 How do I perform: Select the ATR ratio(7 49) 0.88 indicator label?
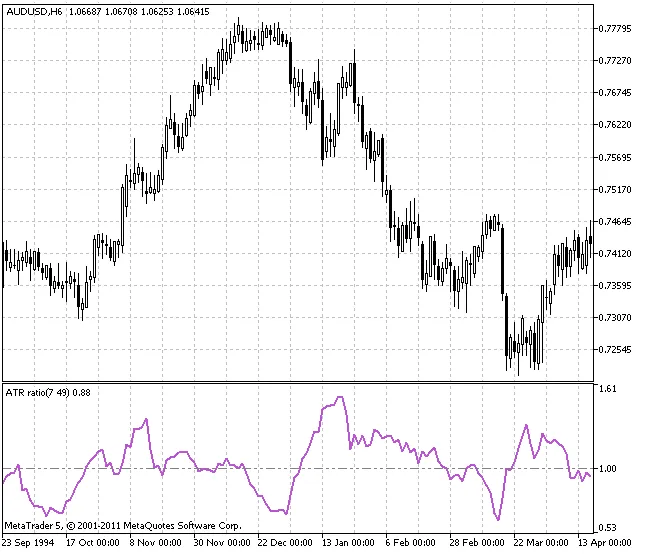[48, 393]
